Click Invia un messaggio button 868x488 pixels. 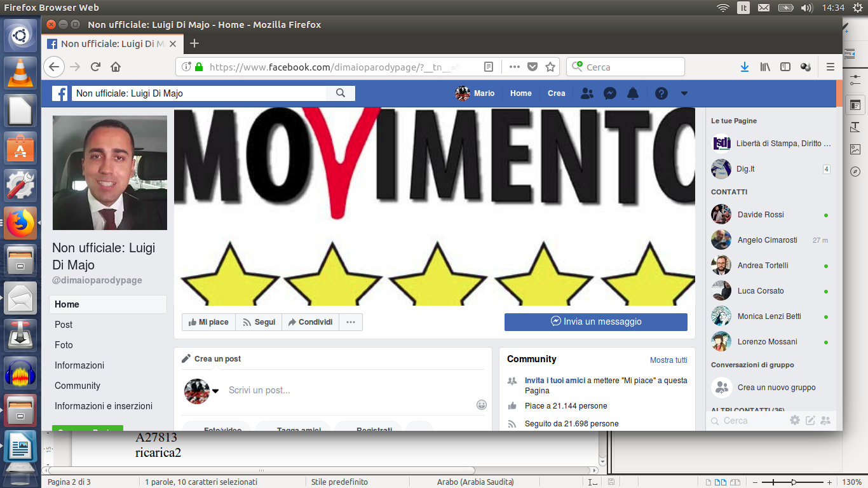click(596, 322)
